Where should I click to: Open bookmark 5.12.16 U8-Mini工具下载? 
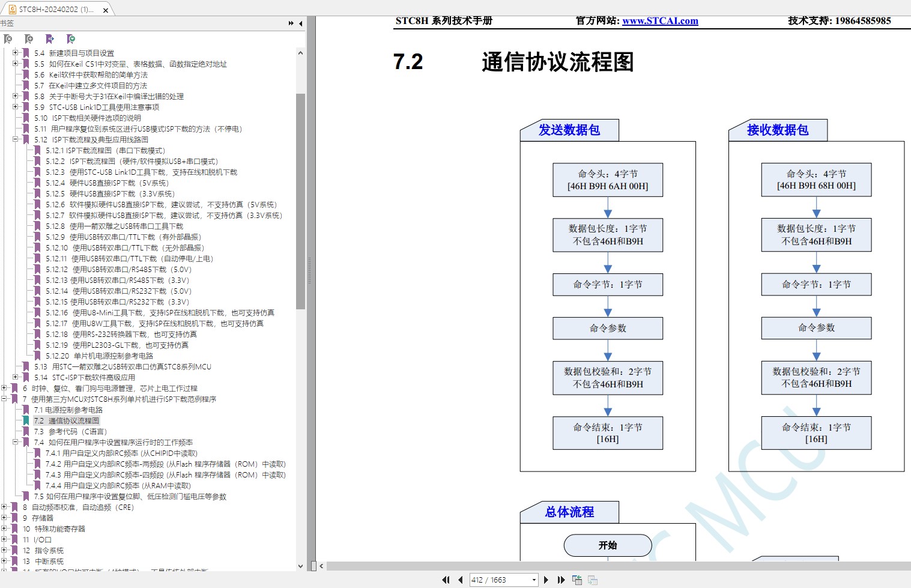pyautogui.click(x=160, y=313)
